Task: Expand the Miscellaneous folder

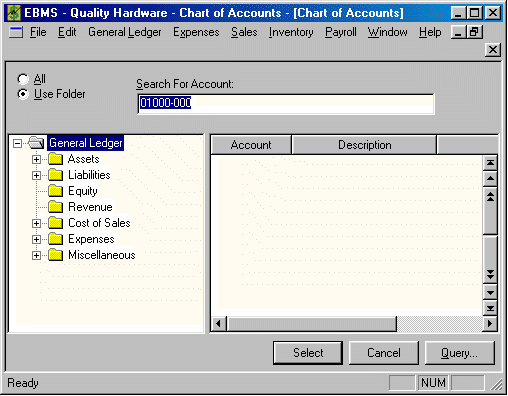Action: (36, 255)
